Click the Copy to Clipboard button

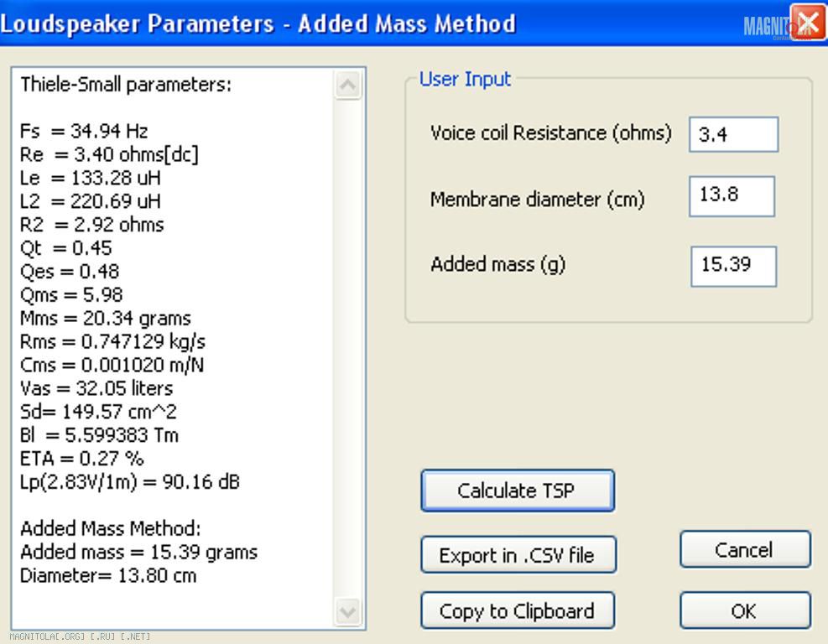coord(518,611)
